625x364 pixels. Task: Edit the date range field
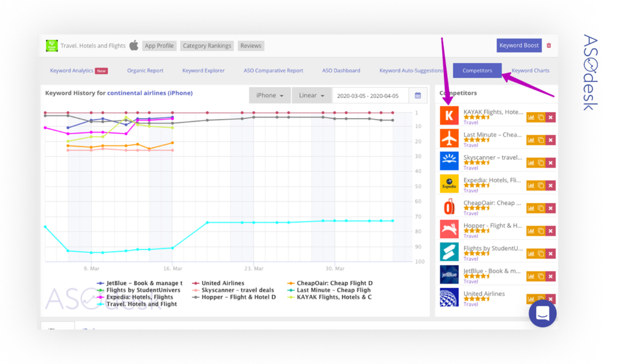tap(370, 96)
